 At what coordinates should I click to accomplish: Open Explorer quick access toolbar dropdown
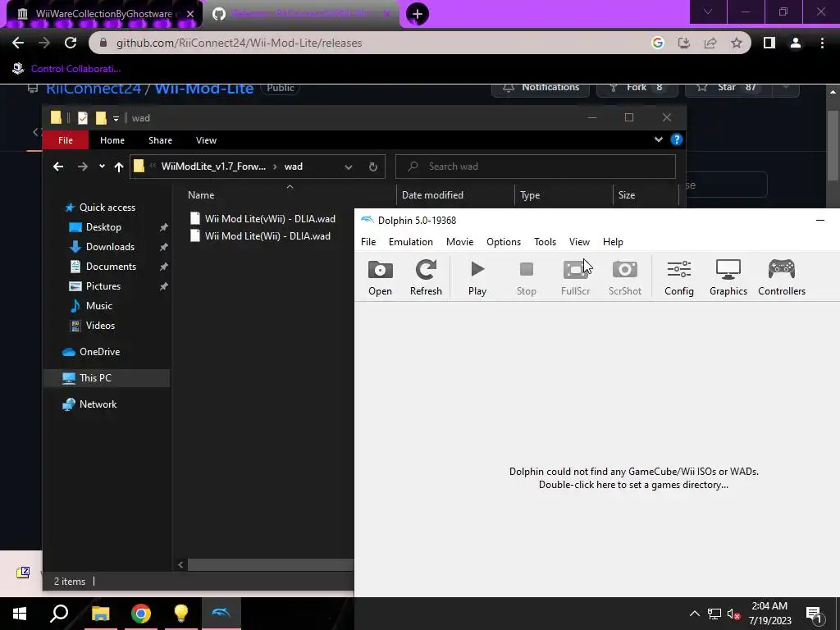(116, 118)
